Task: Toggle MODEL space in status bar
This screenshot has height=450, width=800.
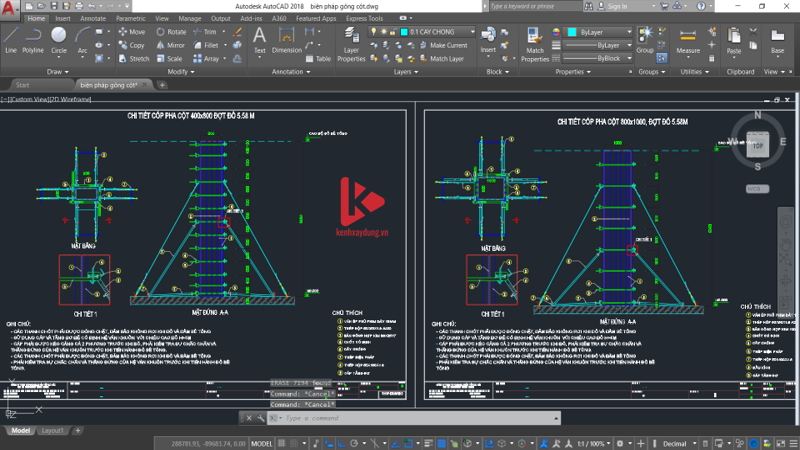Action: tap(261, 443)
